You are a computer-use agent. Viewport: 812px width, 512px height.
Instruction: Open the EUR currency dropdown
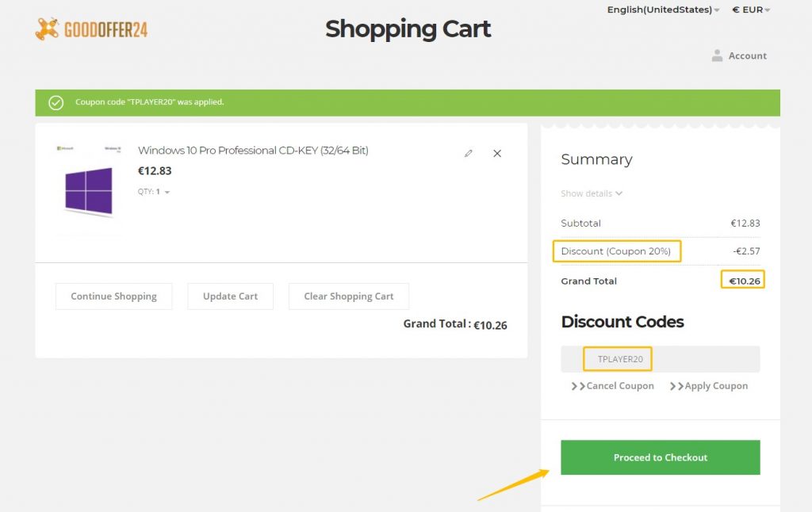[750, 10]
